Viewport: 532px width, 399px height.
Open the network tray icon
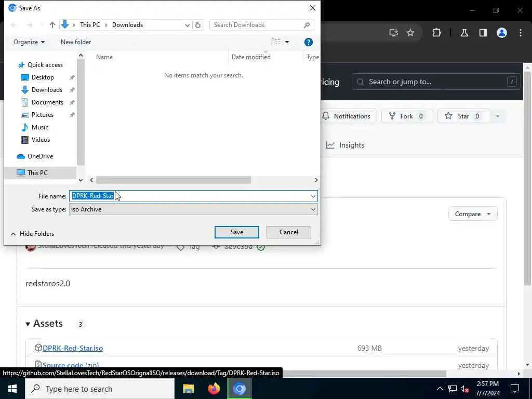point(453,389)
